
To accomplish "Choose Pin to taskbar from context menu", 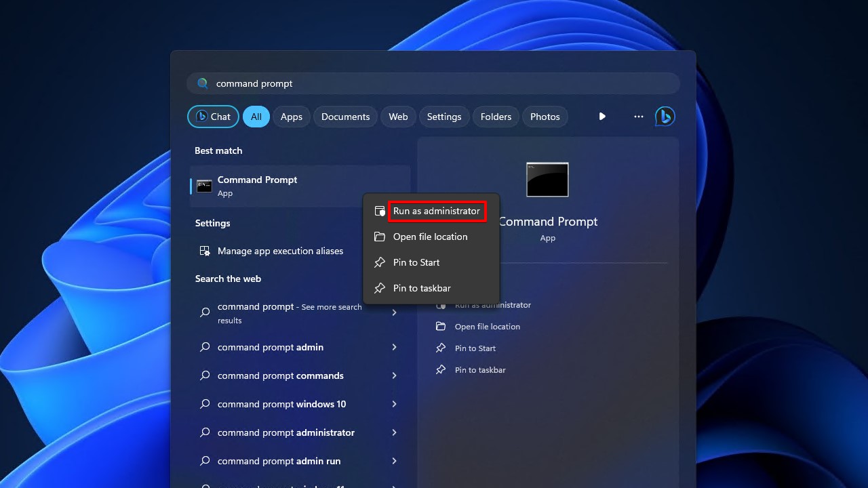I will [x=421, y=288].
